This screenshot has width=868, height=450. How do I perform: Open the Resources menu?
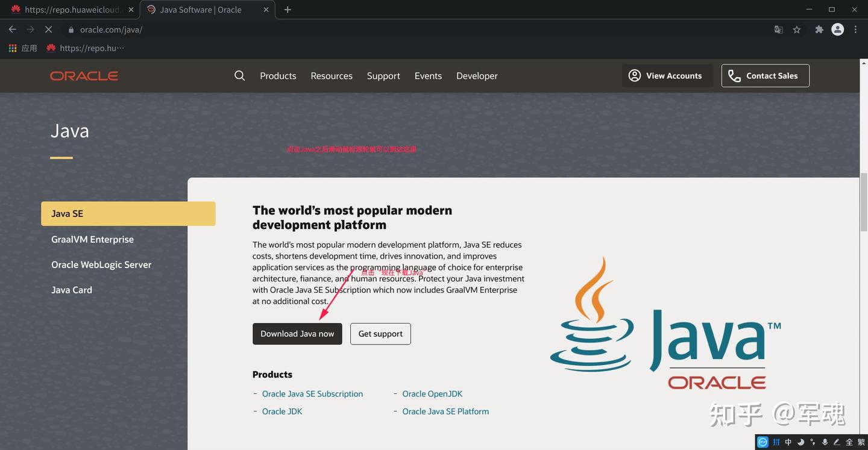coord(332,76)
